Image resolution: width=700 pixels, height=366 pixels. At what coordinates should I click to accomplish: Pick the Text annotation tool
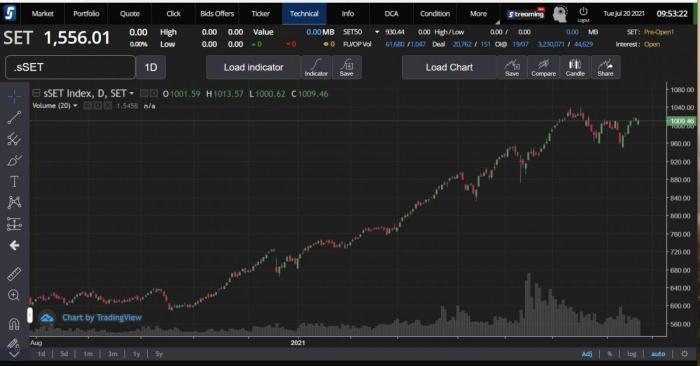[14, 181]
